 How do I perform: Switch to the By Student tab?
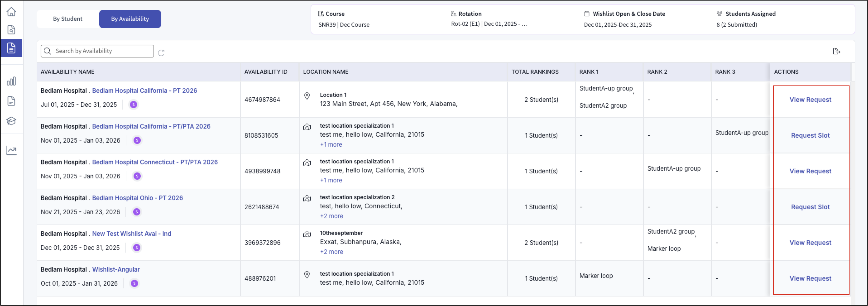click(67, 19)
